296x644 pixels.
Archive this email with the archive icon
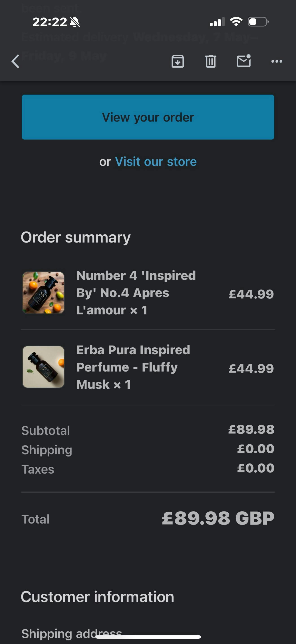pos(177,61)
